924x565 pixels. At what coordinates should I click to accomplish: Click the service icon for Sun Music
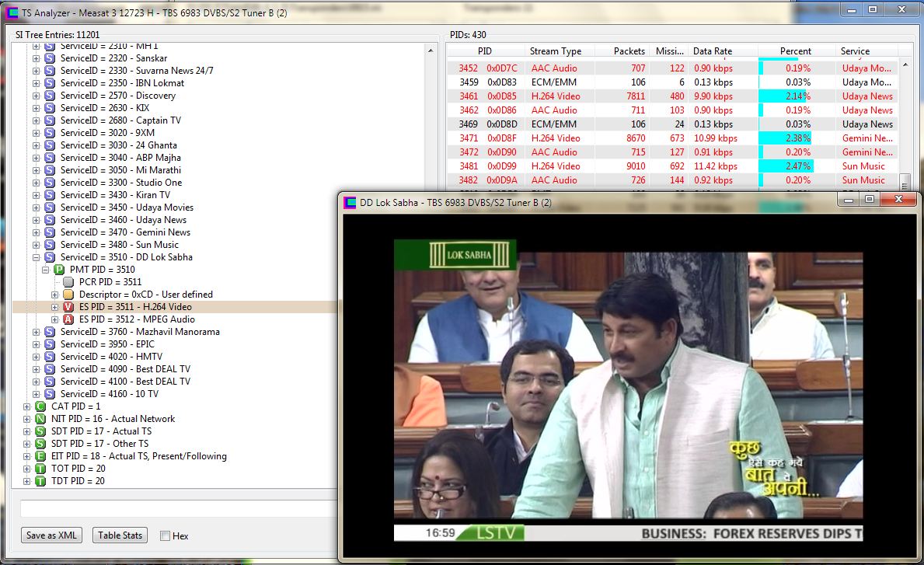50,245
